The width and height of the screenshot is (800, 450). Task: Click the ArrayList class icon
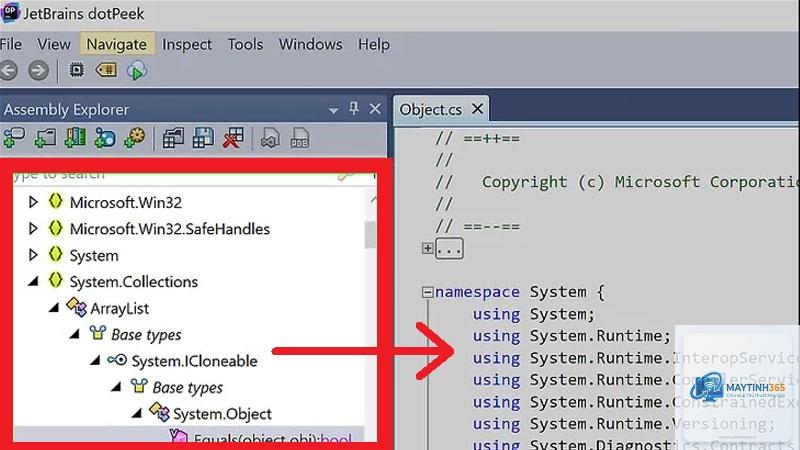coord(77,307)
